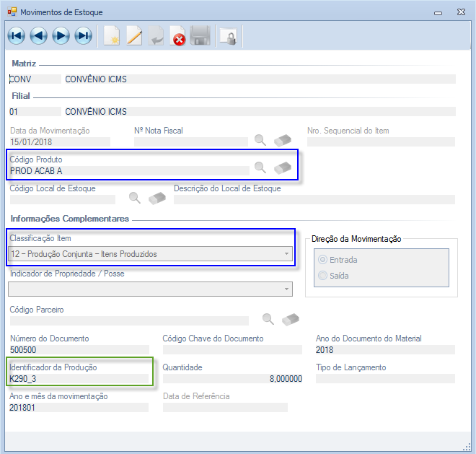Jump to the last record

pos(84,35)
